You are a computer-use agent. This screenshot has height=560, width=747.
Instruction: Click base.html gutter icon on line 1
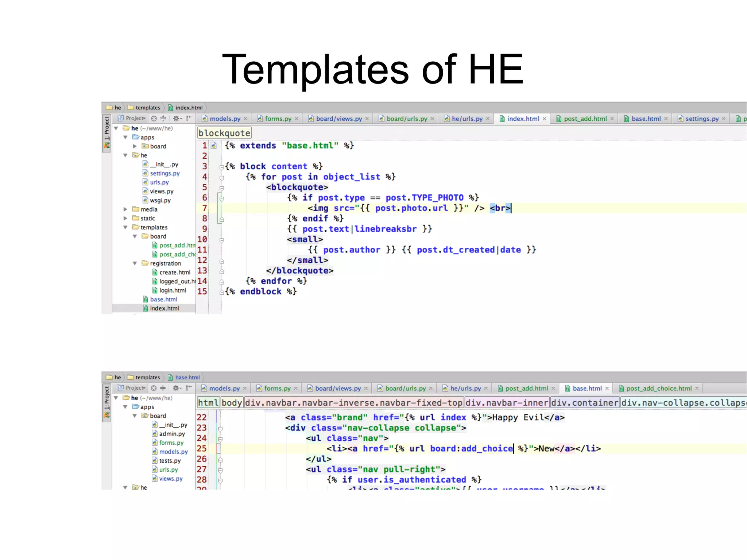point(214,146)
